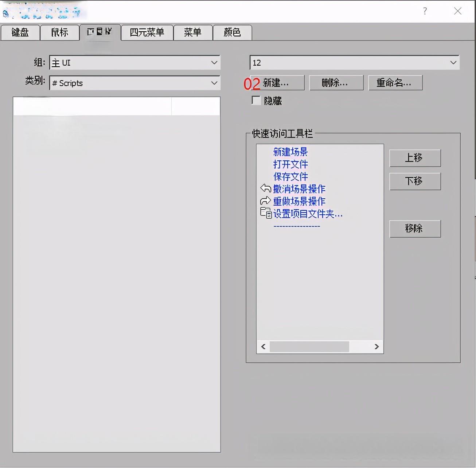Click the undo arrow icon beside 撤消场景操作

click(x=265, y=188)
